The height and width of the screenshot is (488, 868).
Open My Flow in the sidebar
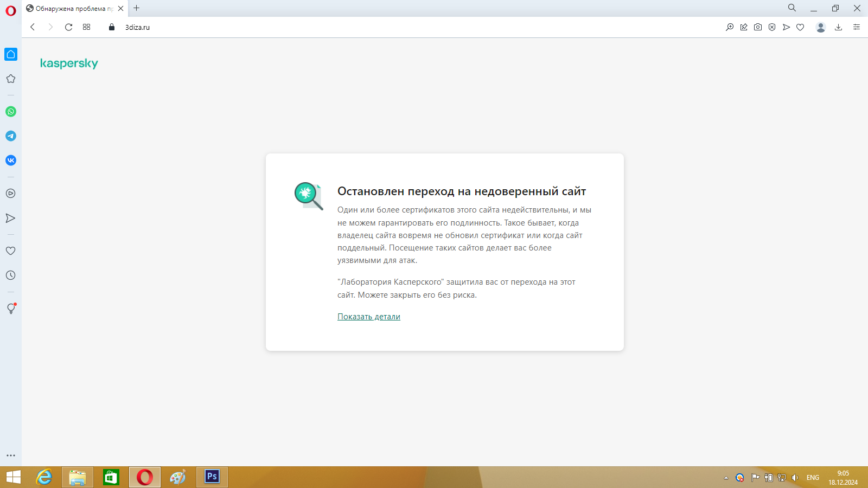(11, 218)
